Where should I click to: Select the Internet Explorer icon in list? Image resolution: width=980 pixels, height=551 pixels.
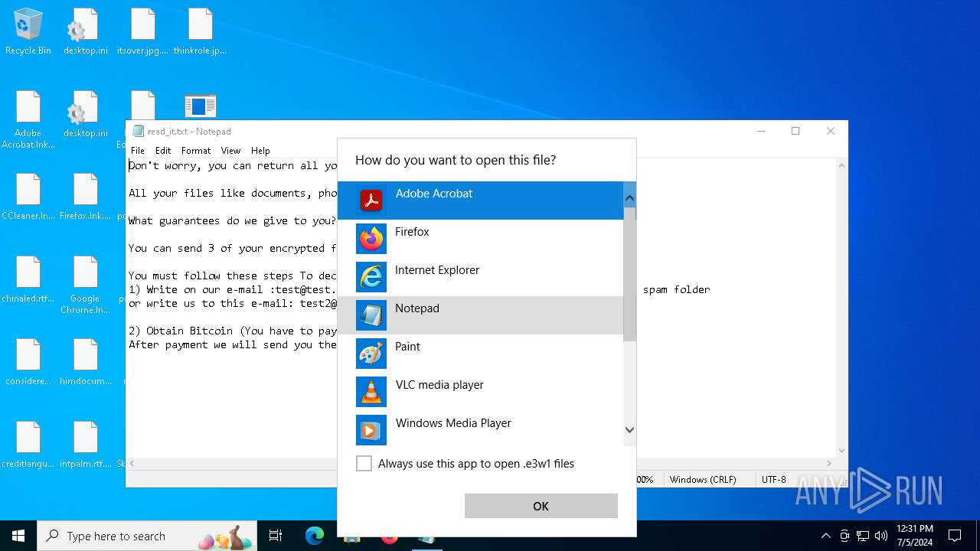point(371,277)
